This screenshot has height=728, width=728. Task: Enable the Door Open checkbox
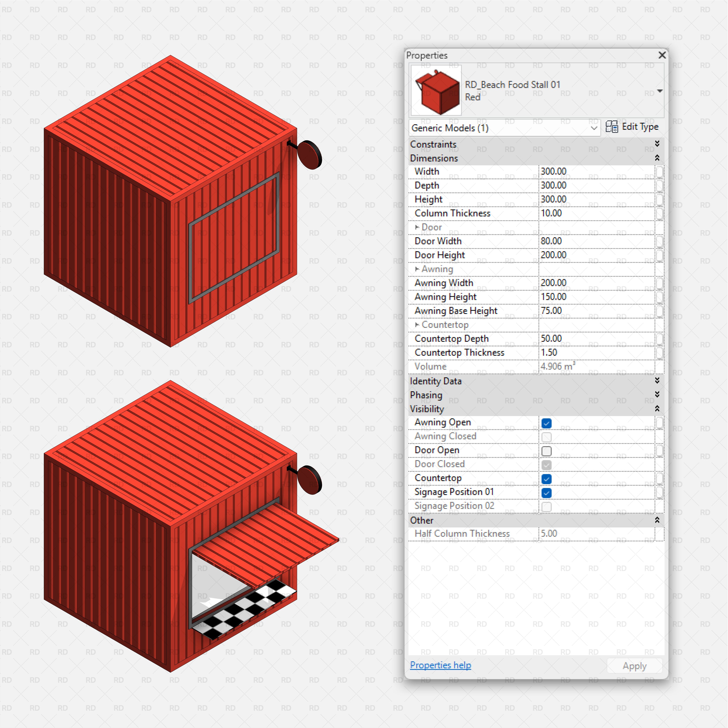click(x=546, y=451)
